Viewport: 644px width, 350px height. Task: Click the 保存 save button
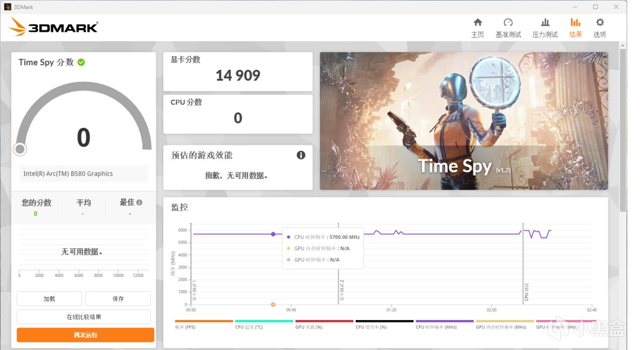(118, 298)
